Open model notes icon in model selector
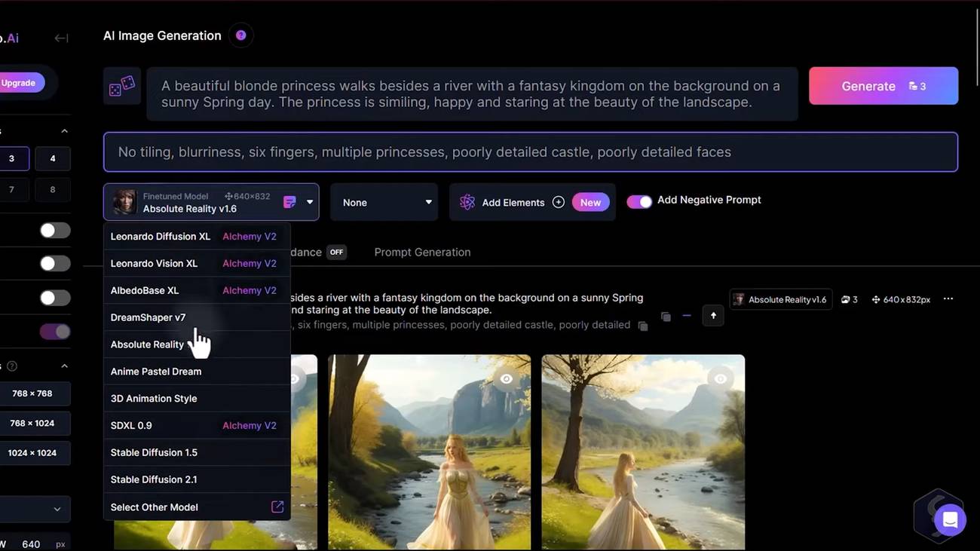Screen dimensions: 980x551 point(289,202)
